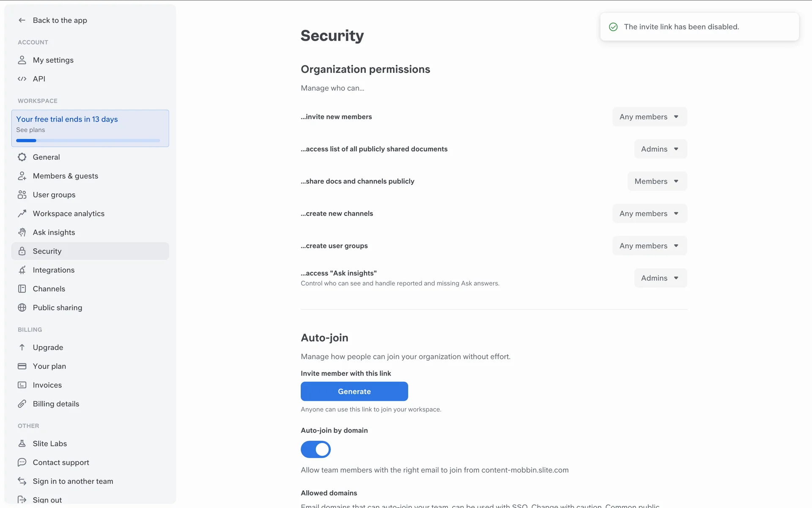Screen dimensions: 812x508
Task: Click the User groups icon
Action: coord(22,195)
